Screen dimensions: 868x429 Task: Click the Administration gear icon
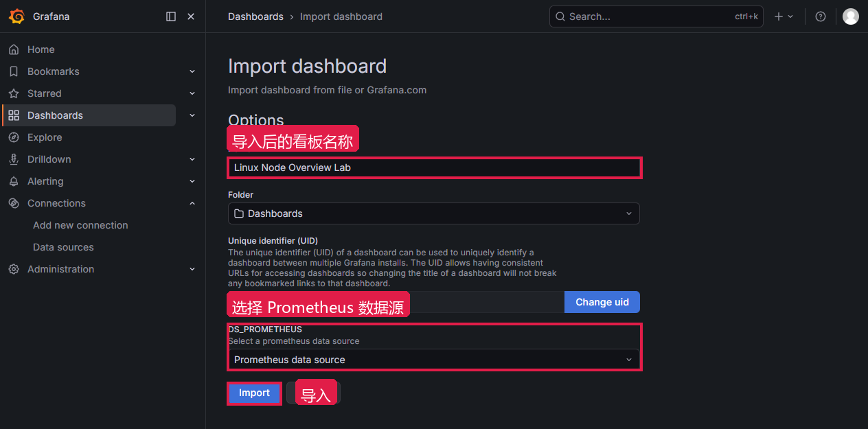(14, 269)
